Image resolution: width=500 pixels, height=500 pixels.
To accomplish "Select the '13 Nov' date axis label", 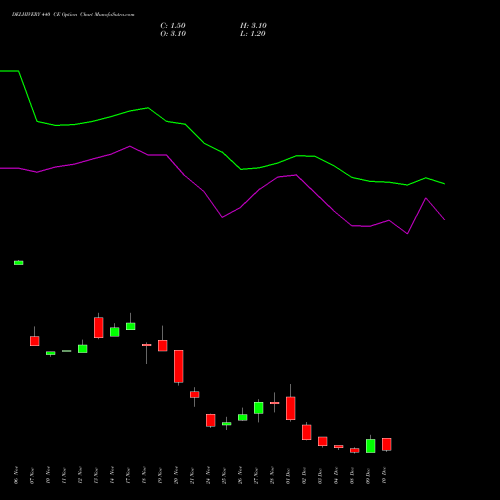I will coord(96,475).
